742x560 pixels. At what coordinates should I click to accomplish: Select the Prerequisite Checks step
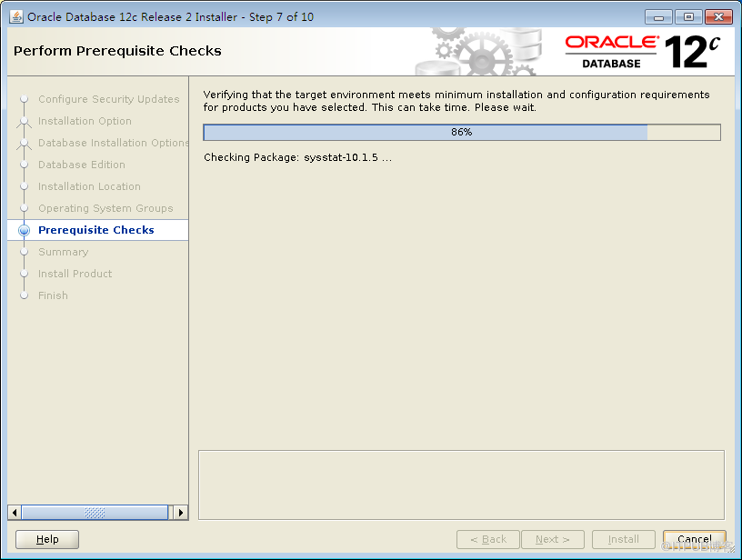[96, 230]
